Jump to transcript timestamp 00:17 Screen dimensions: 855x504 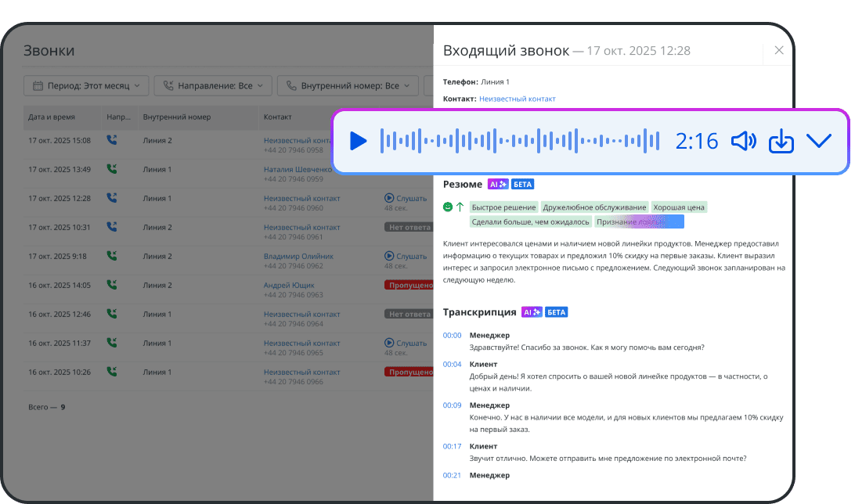tap(452, 446)
